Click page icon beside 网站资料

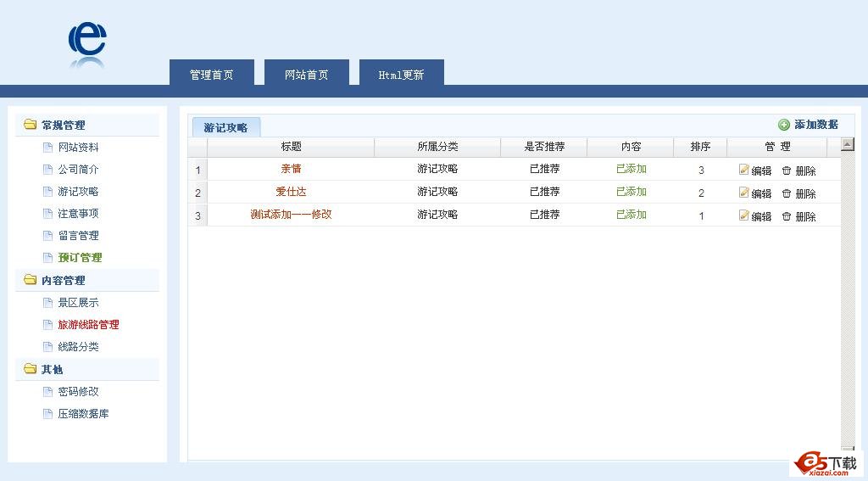[x=47, y=148]
